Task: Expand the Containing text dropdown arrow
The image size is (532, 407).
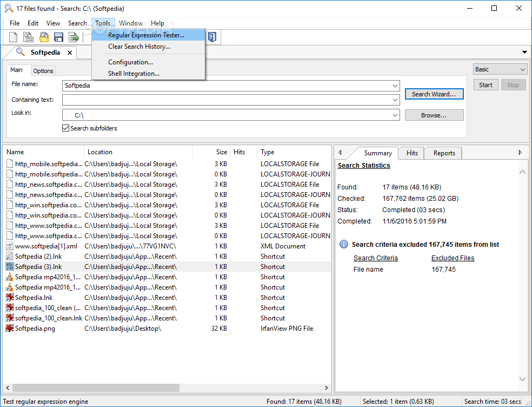Action: pyautogui.click(x=395, y=100)
